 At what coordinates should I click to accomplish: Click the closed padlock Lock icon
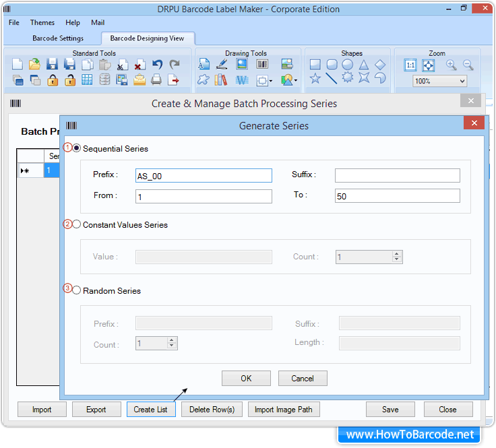point(53,80)
